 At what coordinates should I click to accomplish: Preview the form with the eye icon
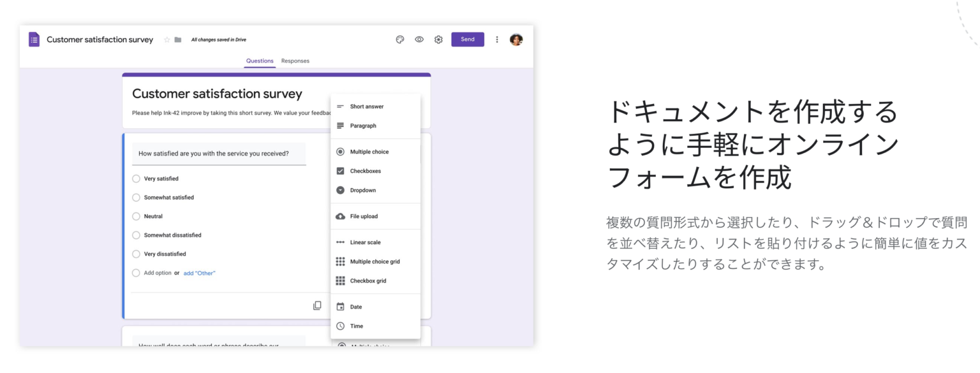click(419, 39)
